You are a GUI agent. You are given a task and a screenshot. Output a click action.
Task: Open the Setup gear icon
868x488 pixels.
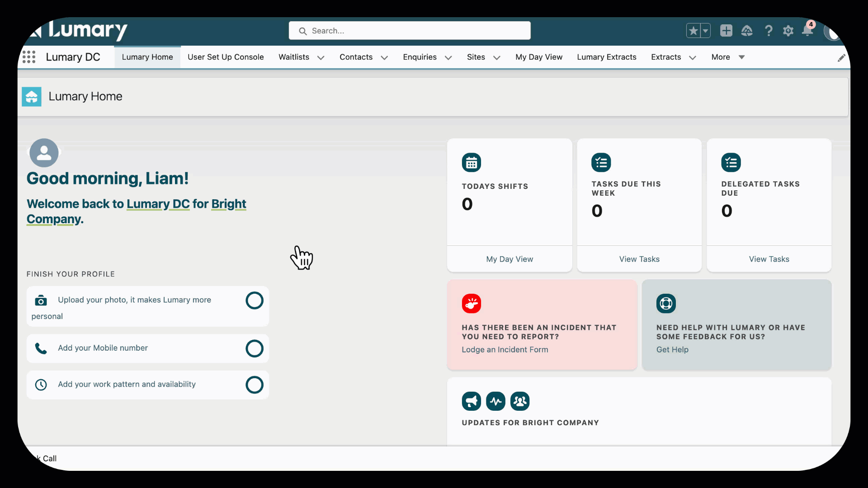[788, 31]
